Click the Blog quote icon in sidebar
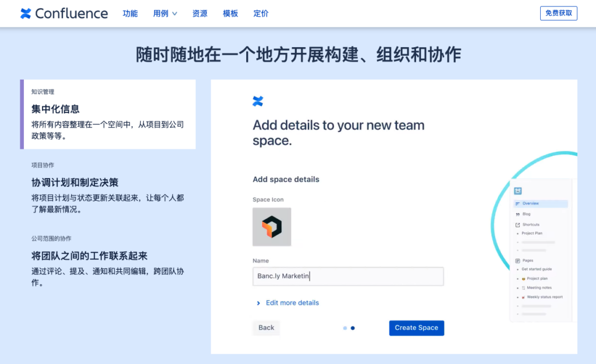The image size is (596, 364). pyautogui.click(x=517, y=214)
